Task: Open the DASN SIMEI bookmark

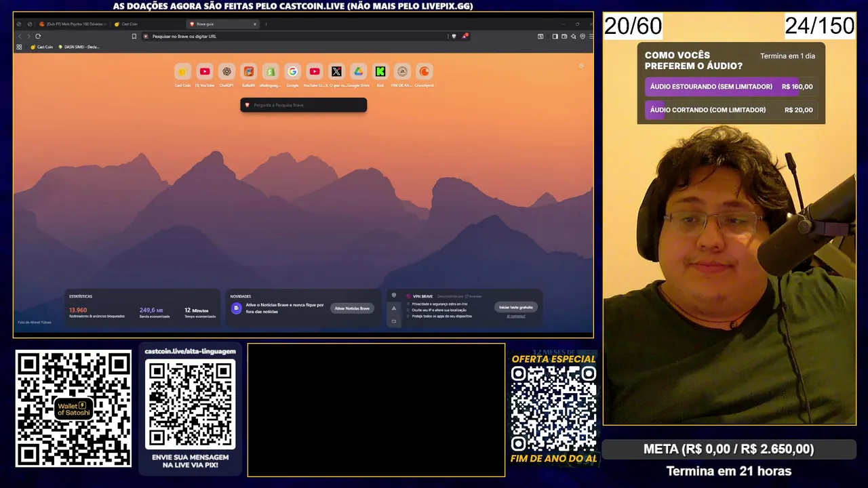Action: coord(79,47)
